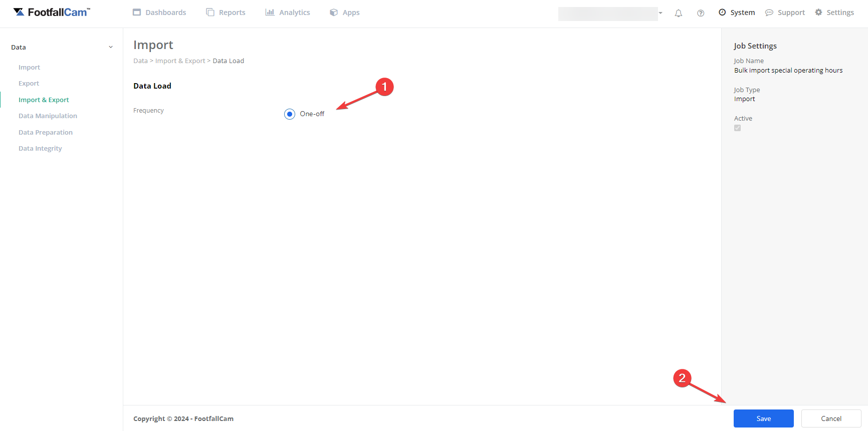Click the help question mark icon
This screenshot has width=868, height=431.
pyautogui.click(x=700, y=13)
